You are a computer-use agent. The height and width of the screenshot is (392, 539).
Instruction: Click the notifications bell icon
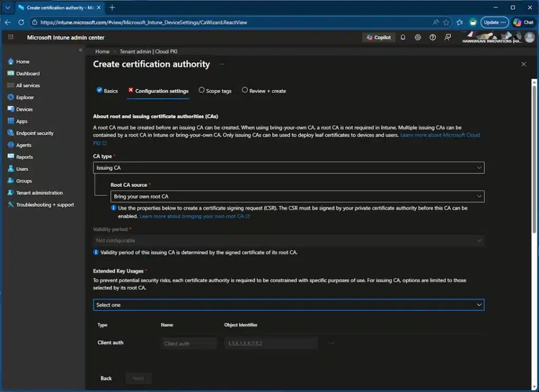403,37
